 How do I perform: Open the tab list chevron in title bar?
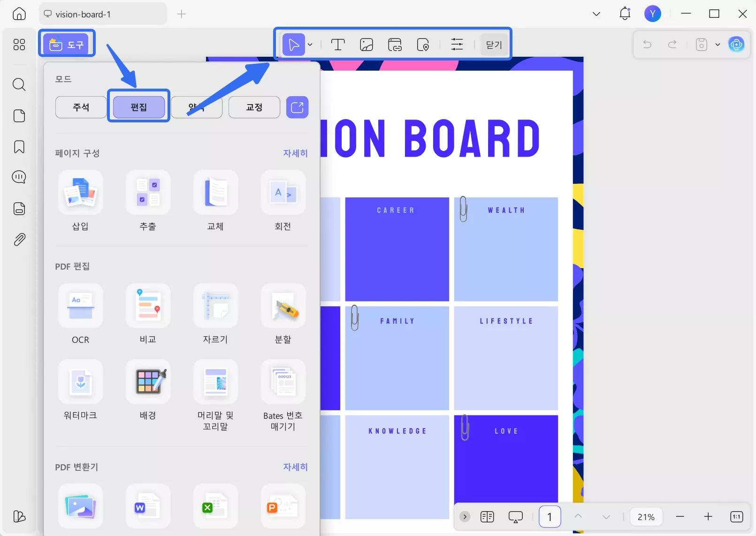(x=596, y=14)
